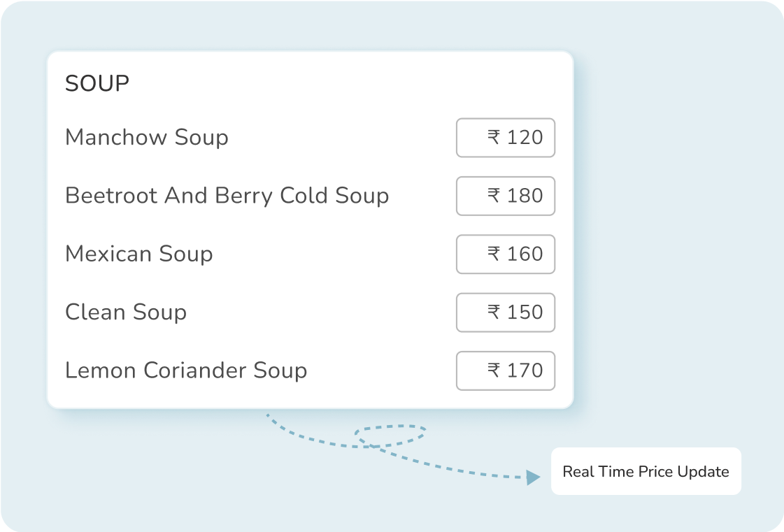Select the Manchow Soup item name
The width and height of the screenshot is (784, 532).
[147, 138]
